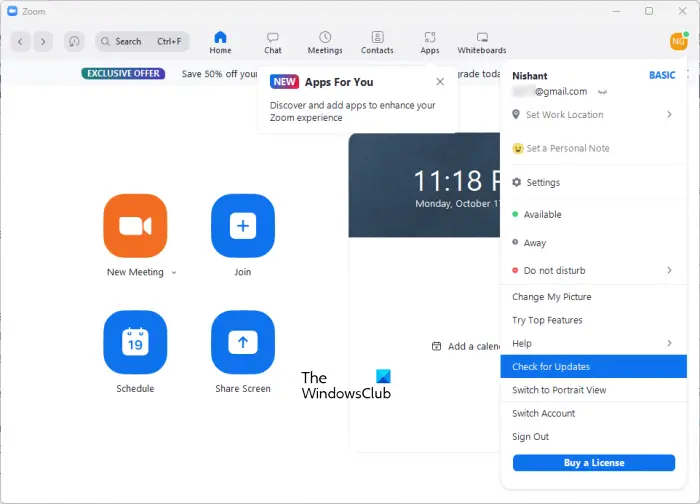This screenshot has width=700, height=504.
Task: Click the Buy a License button
Action: pos(594,462)
